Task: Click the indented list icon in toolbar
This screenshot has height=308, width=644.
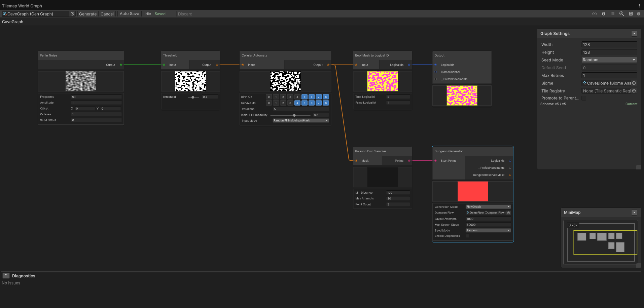Action: pyautogui.click(x=613, y=14)
